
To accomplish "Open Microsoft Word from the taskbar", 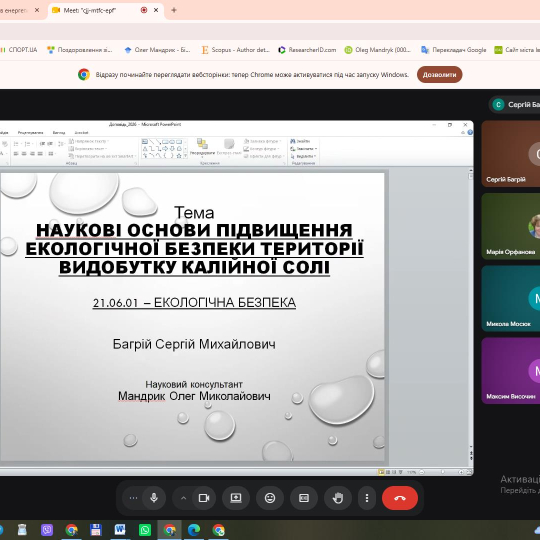I will point(120,530).
